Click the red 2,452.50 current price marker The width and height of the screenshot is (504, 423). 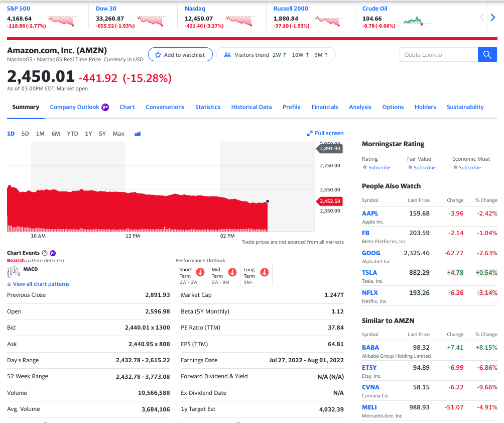click(330, 201)
